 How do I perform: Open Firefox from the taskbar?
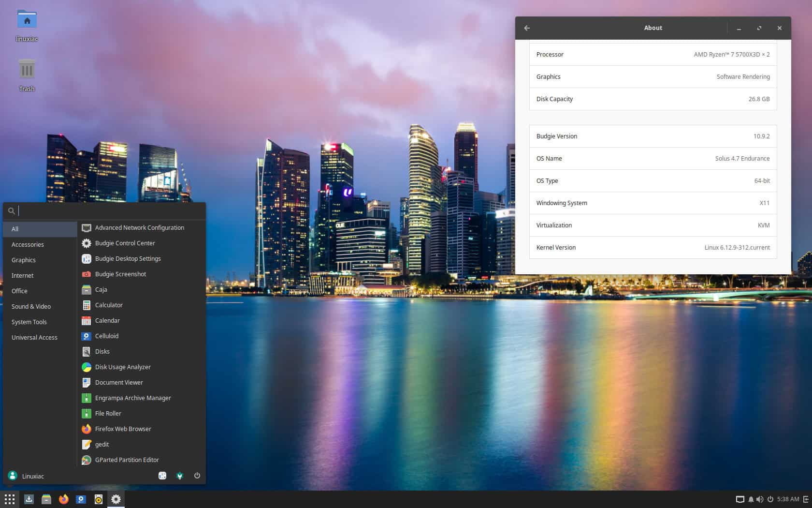[64, 499]
